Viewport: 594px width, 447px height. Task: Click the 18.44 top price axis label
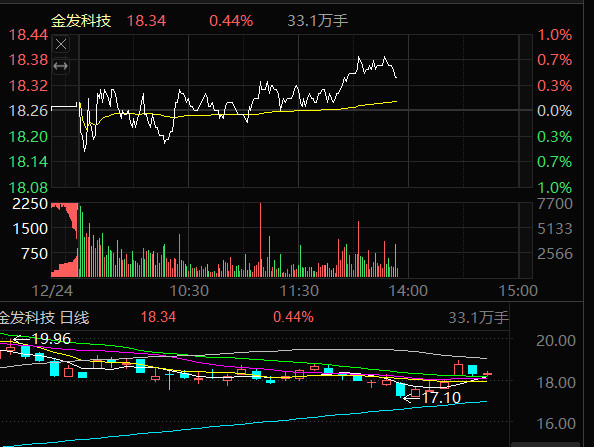point(28,35)
